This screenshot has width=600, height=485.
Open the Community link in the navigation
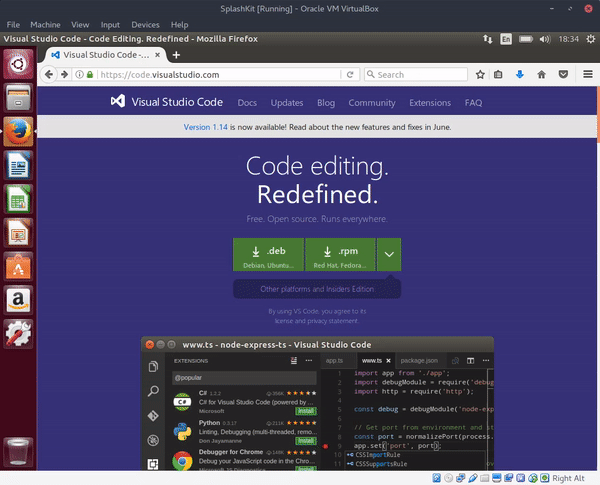[x=372, y=103]
